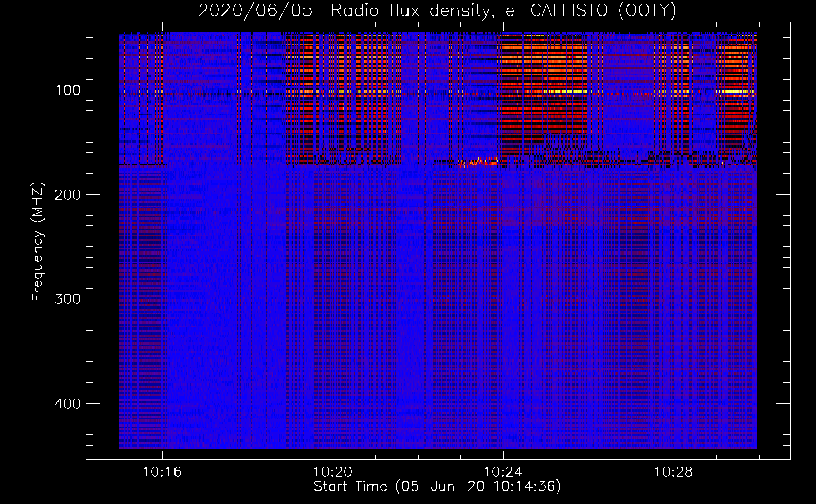The image size is (816, 504).
Task: Click the 'Start Time (05-Jun-20 10:14:36)' label
Action: click(x=437, y=487)
